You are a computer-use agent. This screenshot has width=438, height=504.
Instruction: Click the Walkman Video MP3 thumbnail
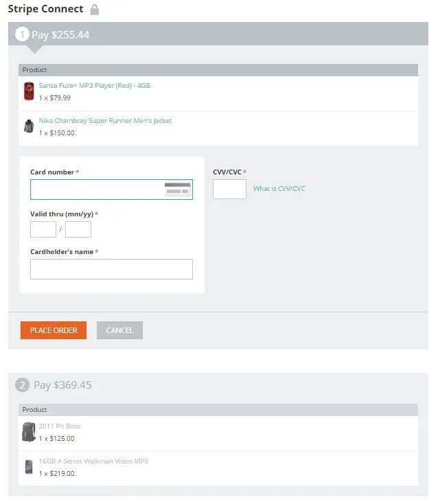pyautogui.click(x=29, y=467)
